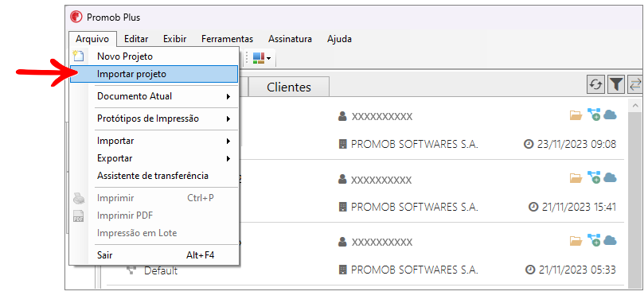Open the Editar menu
Image resolution: width=644 pixels, height=303 pixels.
tap(136, 39)
